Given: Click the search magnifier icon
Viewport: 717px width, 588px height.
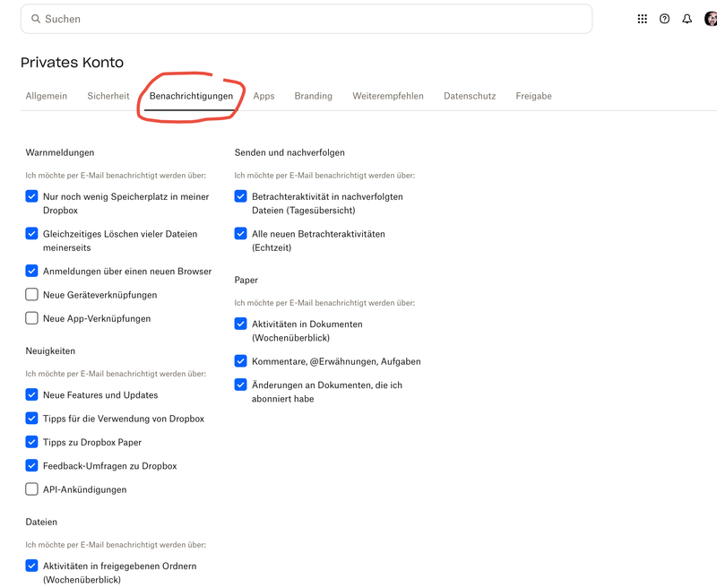Looking at the screenshot, I should [x=36, y=19].
